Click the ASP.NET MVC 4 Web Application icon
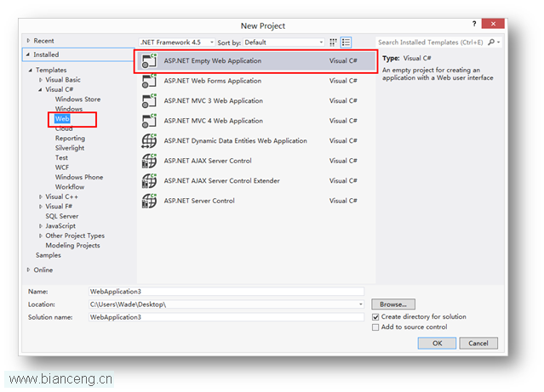544x392 pixels. pyautogui.click(x=149, y=121)
